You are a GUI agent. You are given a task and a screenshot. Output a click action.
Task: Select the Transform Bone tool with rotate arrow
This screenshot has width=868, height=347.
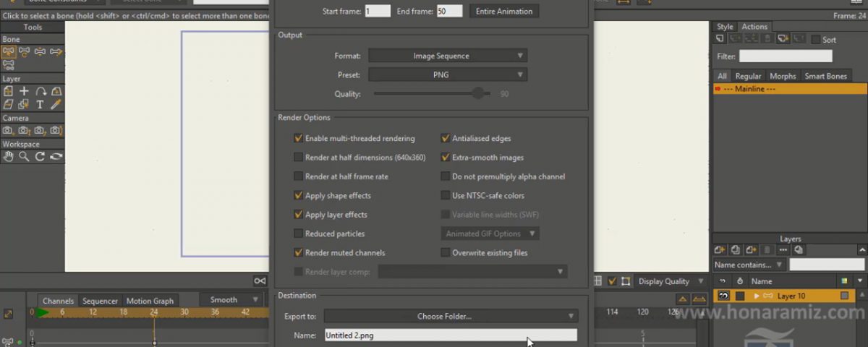click(25, 52)
